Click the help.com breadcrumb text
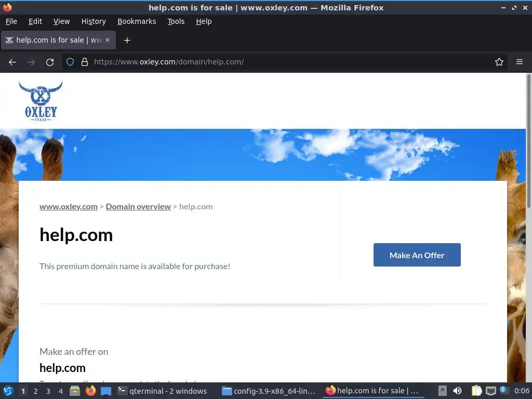The image size is (532, 399). coord(196,207)
